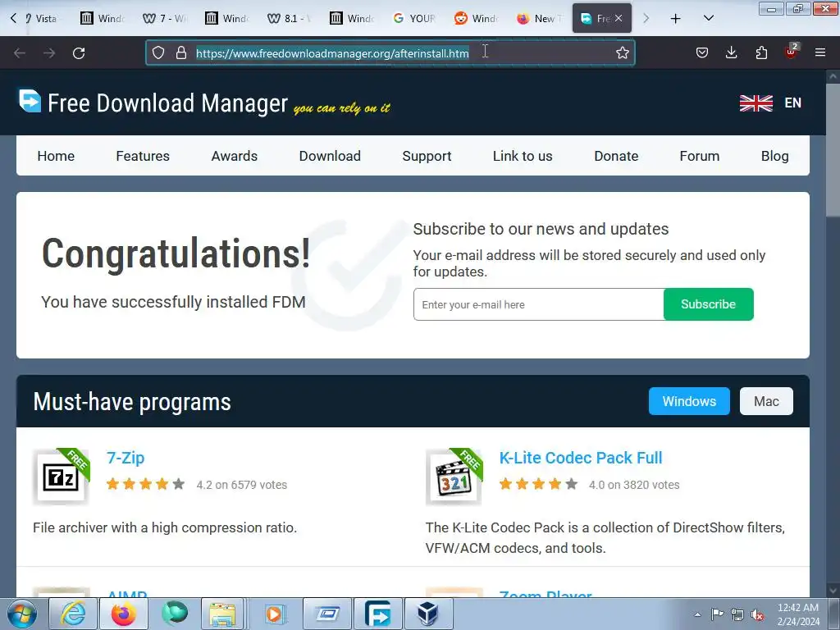Screen dimensions: 840x630
Task: Open Free Download Manager taskbar icon
Action: (x=377, y=614)
